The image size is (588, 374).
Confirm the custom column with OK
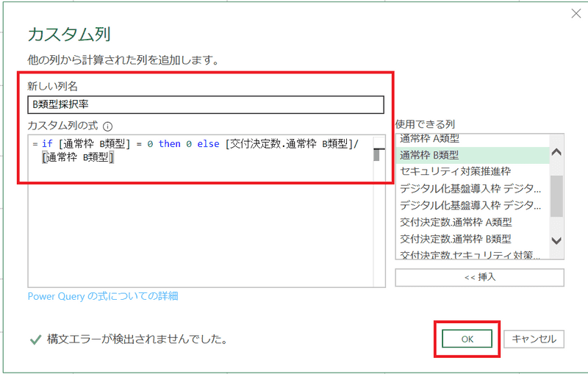point(467,339)
